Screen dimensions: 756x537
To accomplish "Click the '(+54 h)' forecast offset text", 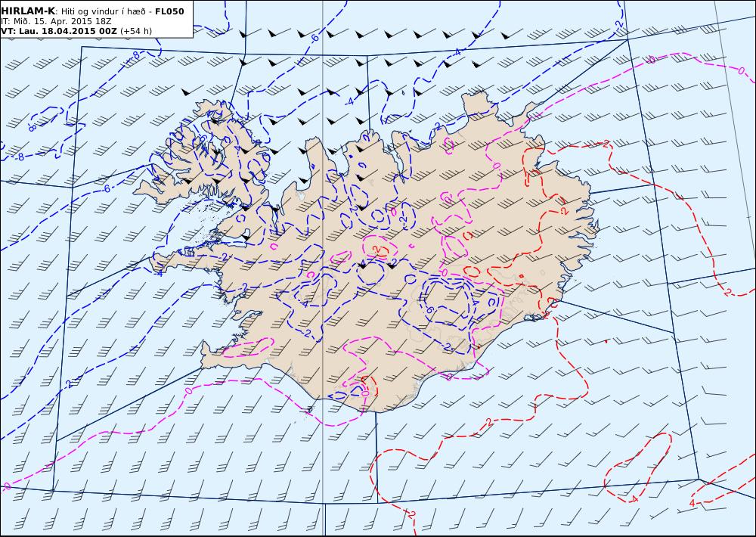I will tap(136, 31).
